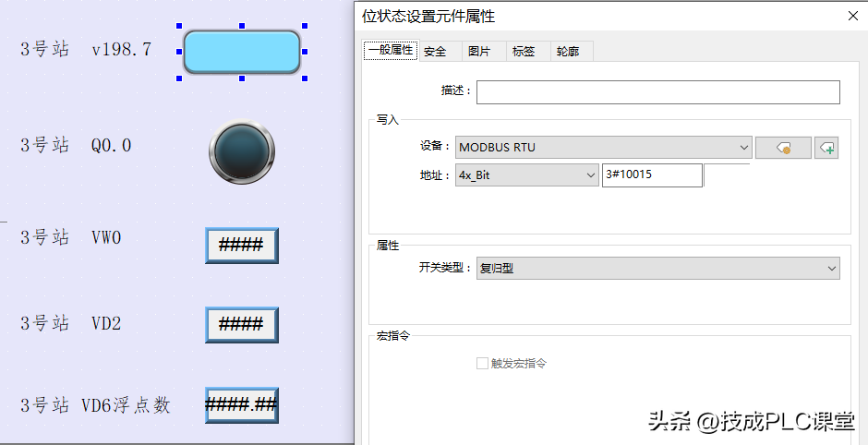Image resolution: width=868 pixels, height=445 pixels.
Task: Select the VD2 numeric display object
Action: [241, 325]
